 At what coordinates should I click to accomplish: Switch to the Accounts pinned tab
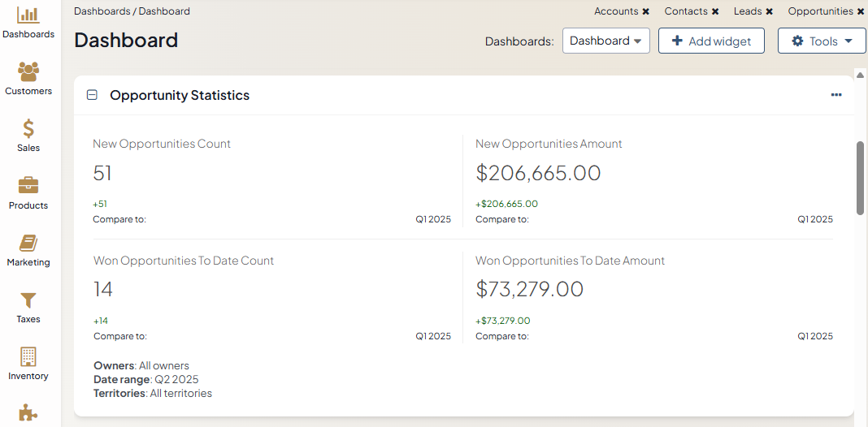(x=616, y=11)
